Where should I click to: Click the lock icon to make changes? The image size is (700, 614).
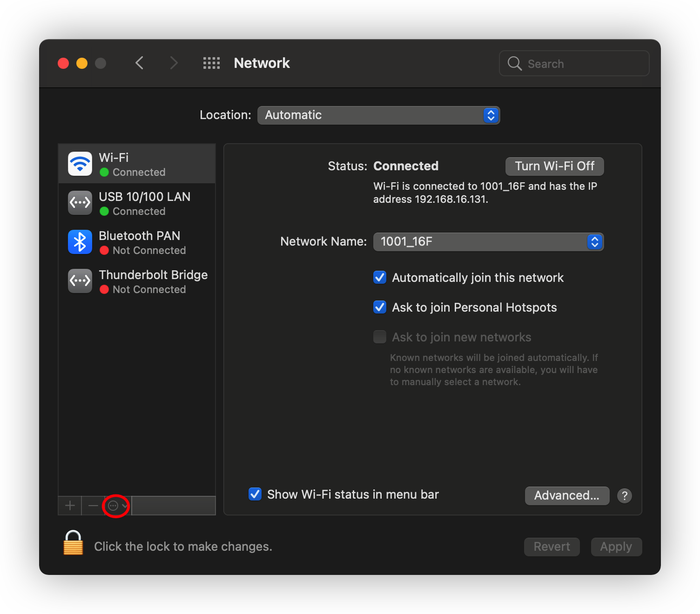73,543
